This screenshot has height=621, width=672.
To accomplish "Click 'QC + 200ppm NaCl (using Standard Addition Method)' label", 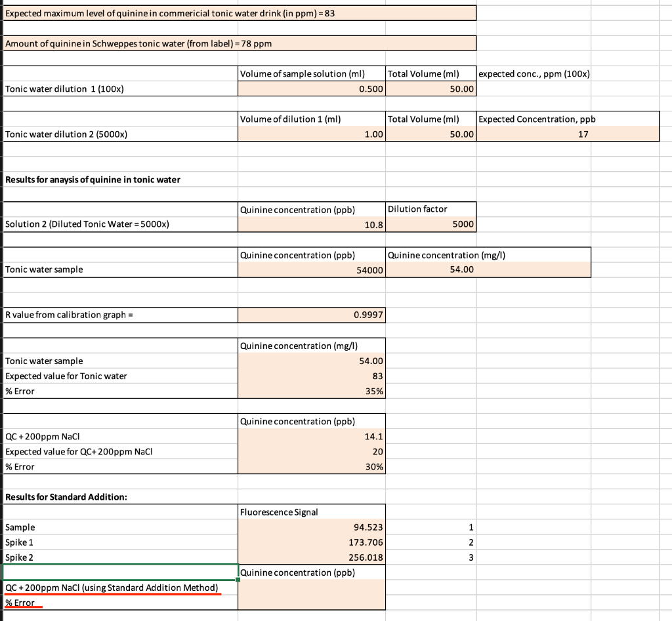I will coord(112,588).
